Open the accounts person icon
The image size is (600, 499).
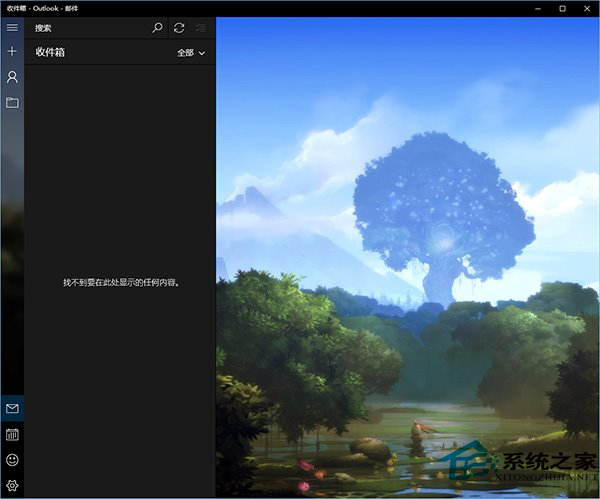click(12, 77)
